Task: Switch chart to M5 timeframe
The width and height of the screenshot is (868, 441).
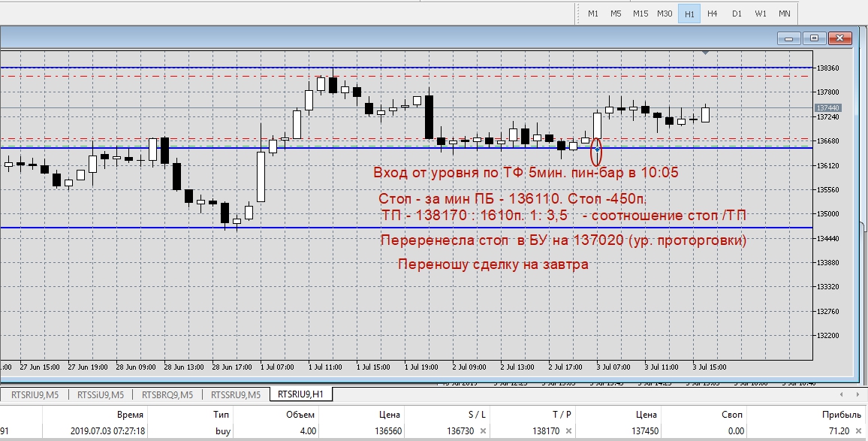Action: click(616, 14)
